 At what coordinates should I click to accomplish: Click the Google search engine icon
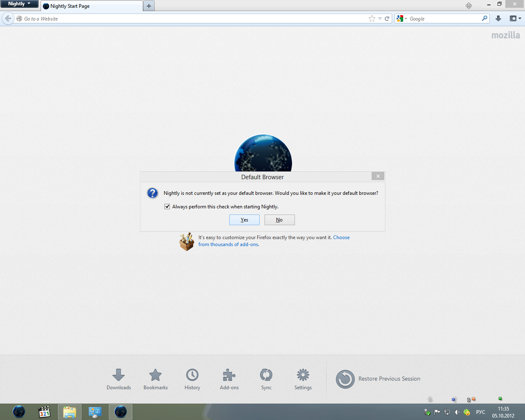coord(400,18)
